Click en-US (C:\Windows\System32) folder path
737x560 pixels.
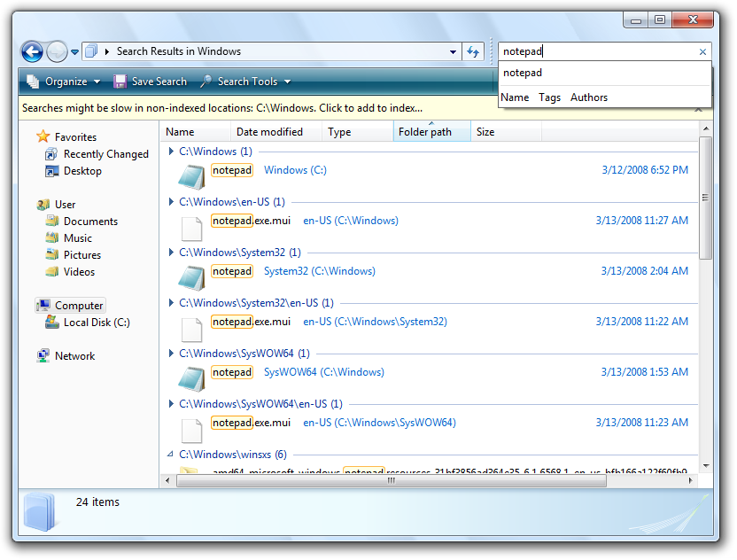pos(375,322)
